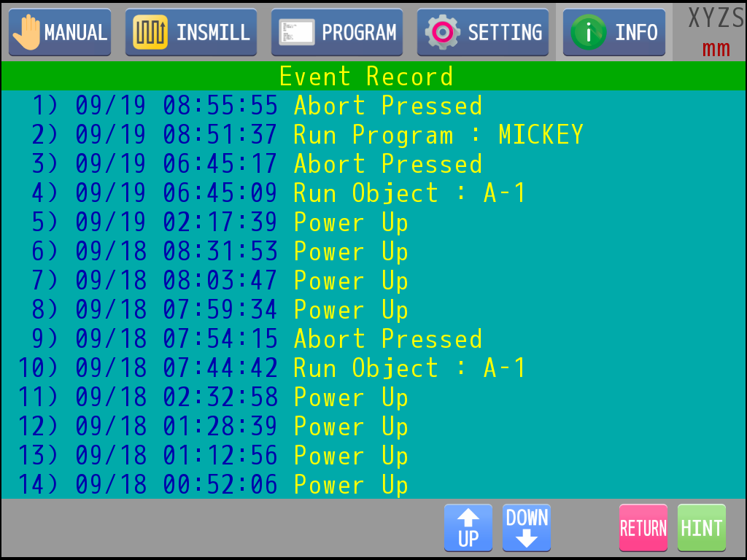Open SETTING via the gear icon

pyautogui.click(x=442, y=33)
